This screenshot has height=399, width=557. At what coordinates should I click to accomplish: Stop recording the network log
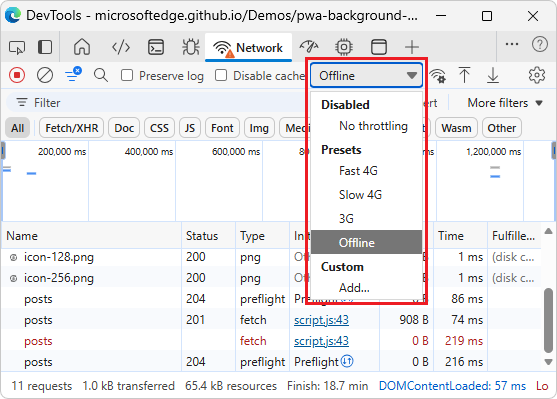pyautogui.click(x=17, y=75)
